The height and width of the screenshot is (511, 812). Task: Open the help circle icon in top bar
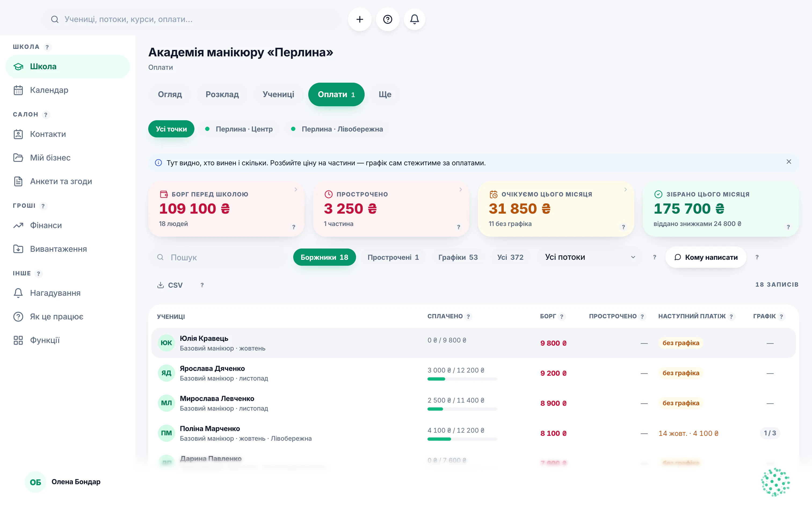pos(387,19)
